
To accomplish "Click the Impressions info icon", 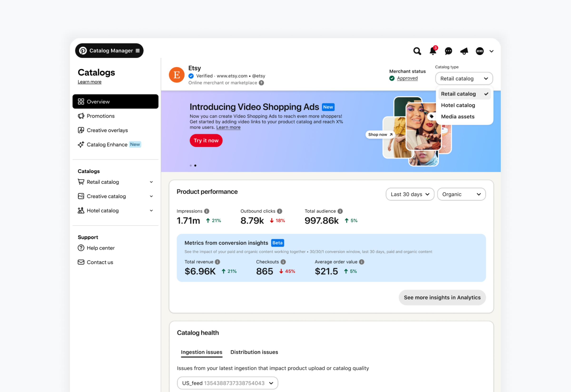I will [207, 211].
